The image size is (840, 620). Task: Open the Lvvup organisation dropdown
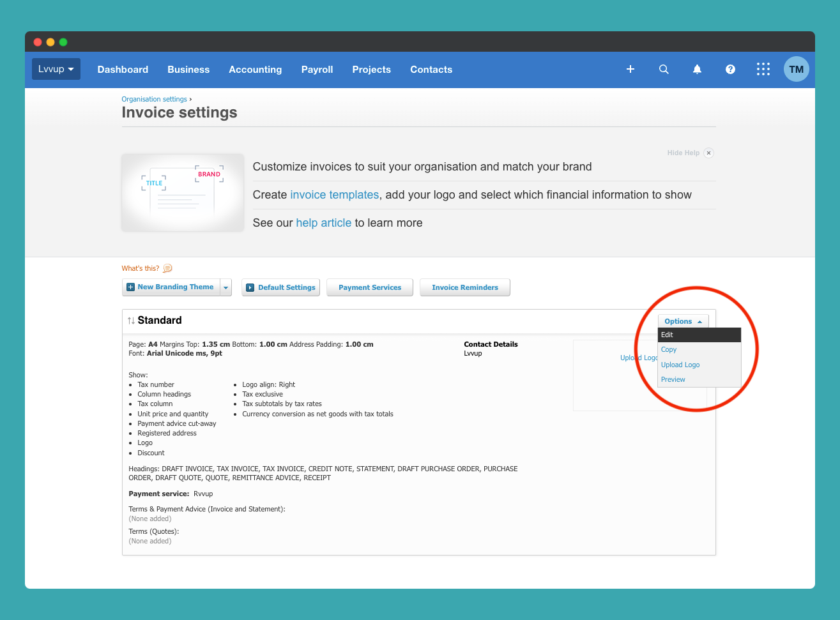pos(56,69)
